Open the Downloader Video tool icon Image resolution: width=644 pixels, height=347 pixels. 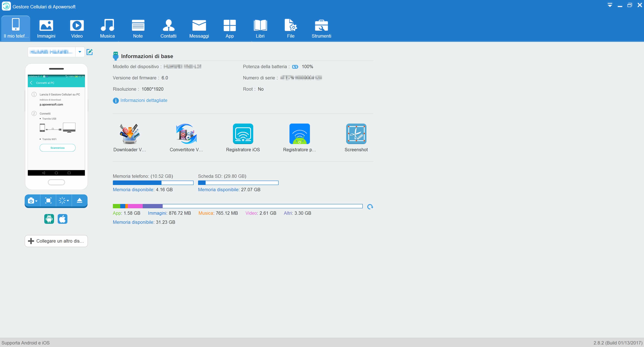[x=129, y=134]
